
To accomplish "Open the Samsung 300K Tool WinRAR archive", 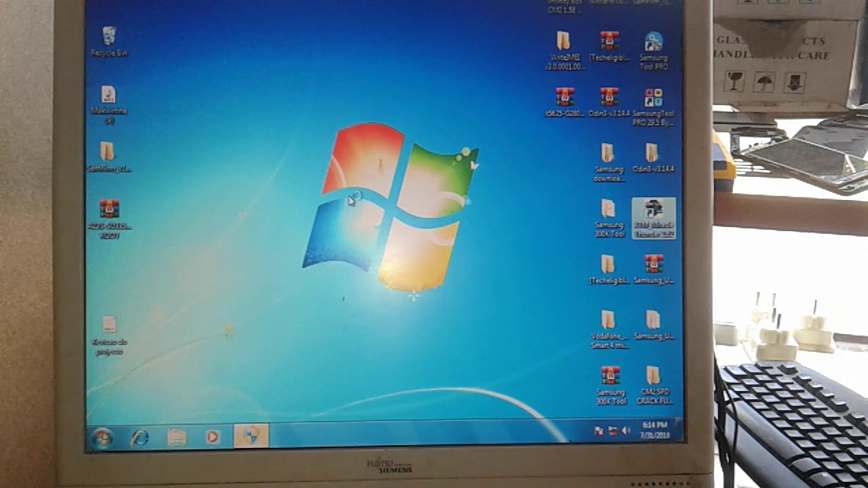I will tap(610, 386).
